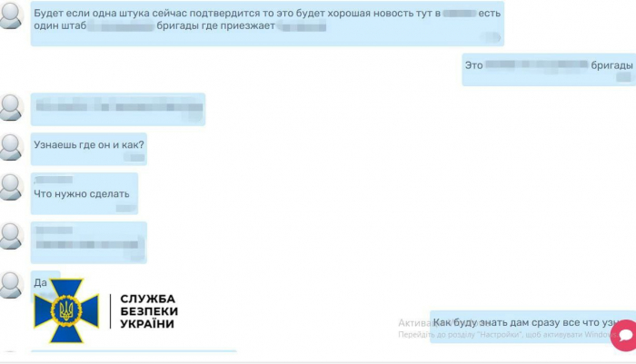Click avatar beside the 'Будет если одна штука' message
This screenshot has height=364, width=636.
tap(11, 15)
